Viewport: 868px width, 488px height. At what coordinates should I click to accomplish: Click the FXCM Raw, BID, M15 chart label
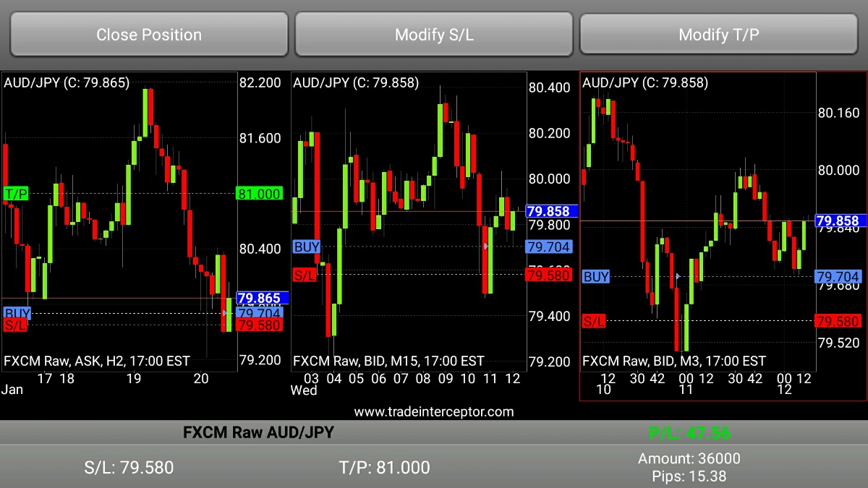388,360
